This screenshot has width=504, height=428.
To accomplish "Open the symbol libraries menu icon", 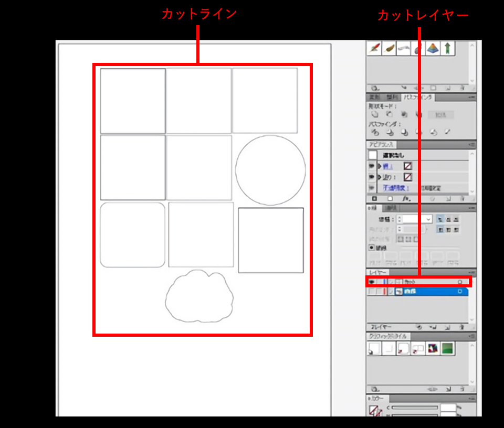I will tap(375, 88).
